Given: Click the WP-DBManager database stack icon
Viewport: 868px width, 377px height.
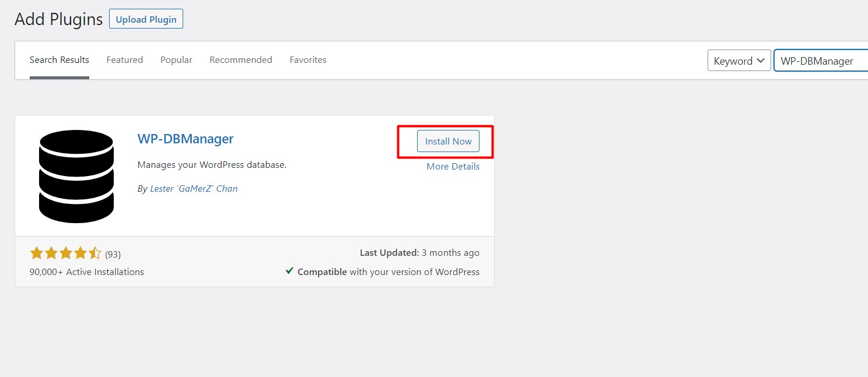Looking at the screenshot, I should pos(76,176).
